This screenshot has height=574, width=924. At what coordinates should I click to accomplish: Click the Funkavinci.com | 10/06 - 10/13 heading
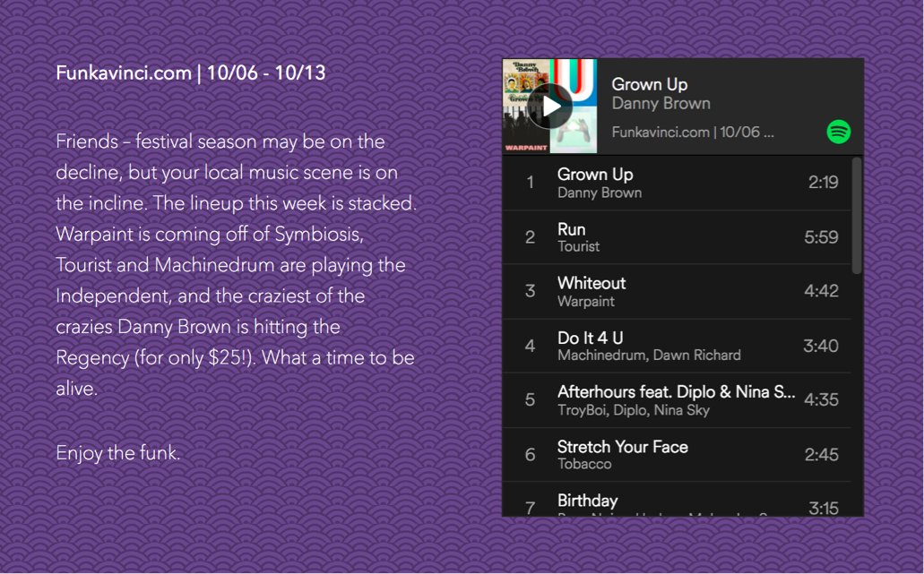(190, 73)
